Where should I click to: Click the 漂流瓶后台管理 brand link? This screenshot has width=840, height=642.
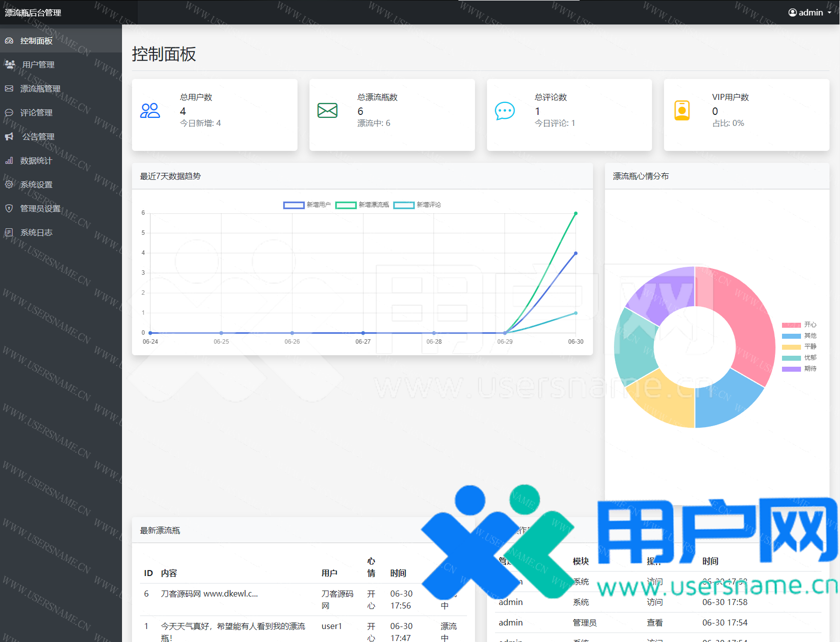click(33, 12)
